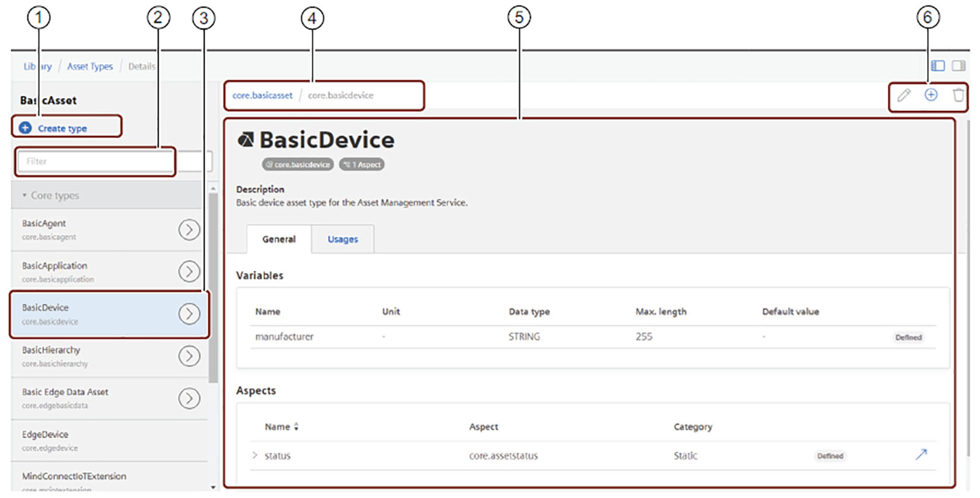Click the core.basicdevice tag badge

tap(298, 164)
